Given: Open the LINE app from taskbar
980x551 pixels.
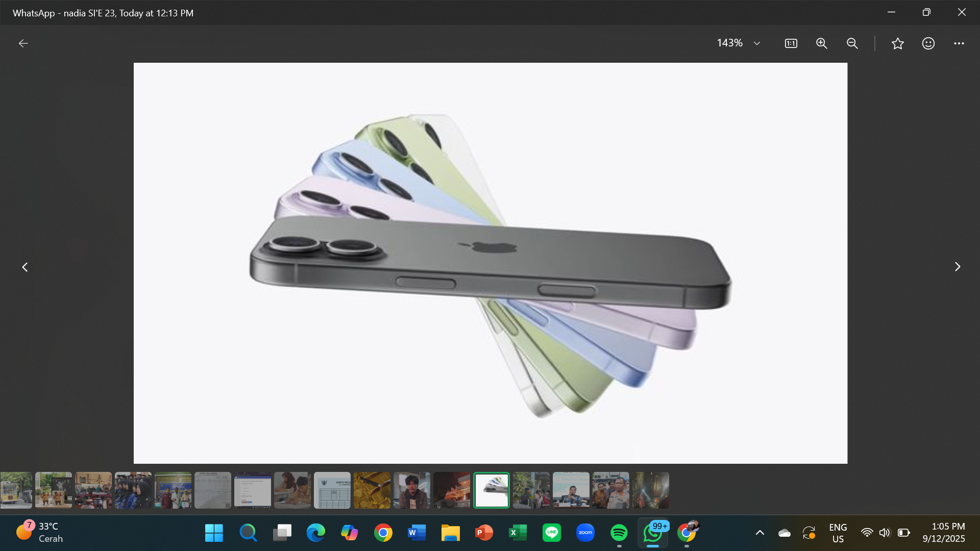Looking at the screenshot, I should [551, 533].
